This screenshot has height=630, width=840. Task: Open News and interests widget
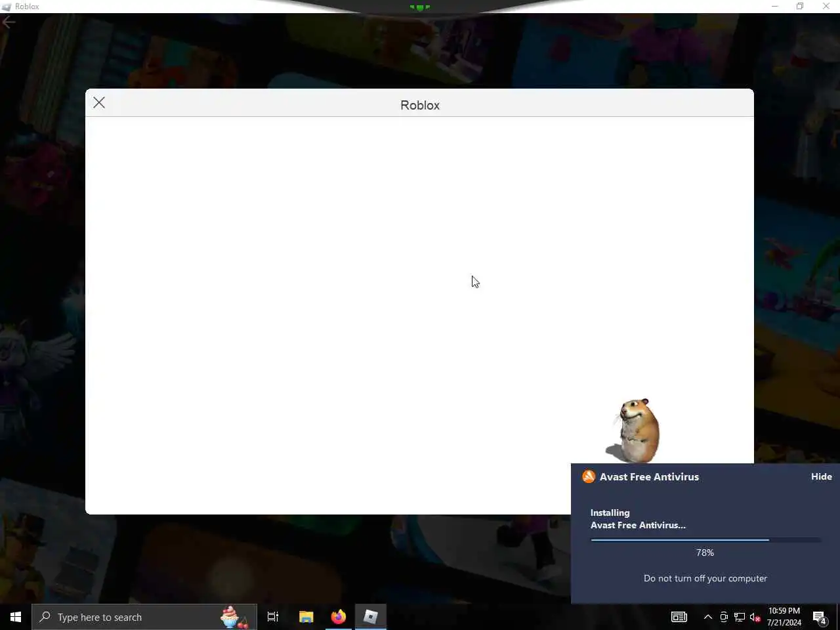click(x=679, y=617)
